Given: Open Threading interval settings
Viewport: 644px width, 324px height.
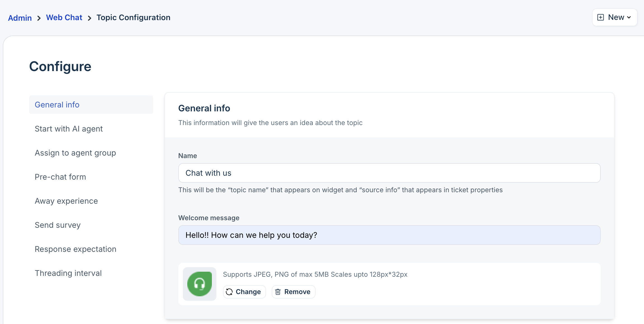Looking at the screenshot, I should pyautogui.click(x=68, y=273).
